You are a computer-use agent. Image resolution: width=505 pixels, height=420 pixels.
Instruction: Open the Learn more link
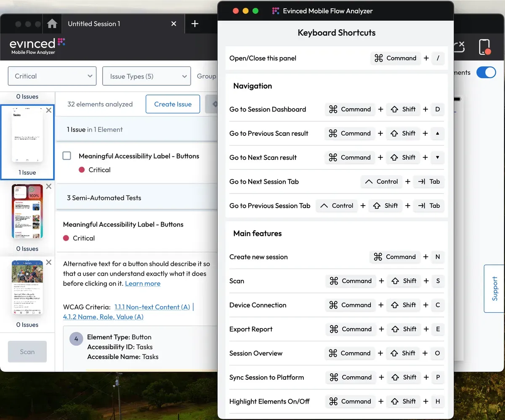point(143,283)
